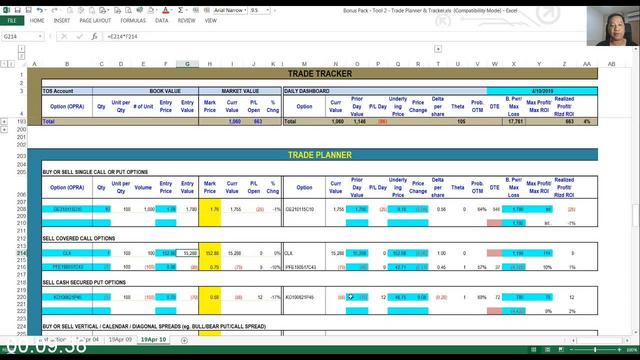
Task: Click the formula bar Enter checkmark icon
Action: coord(79,36)
